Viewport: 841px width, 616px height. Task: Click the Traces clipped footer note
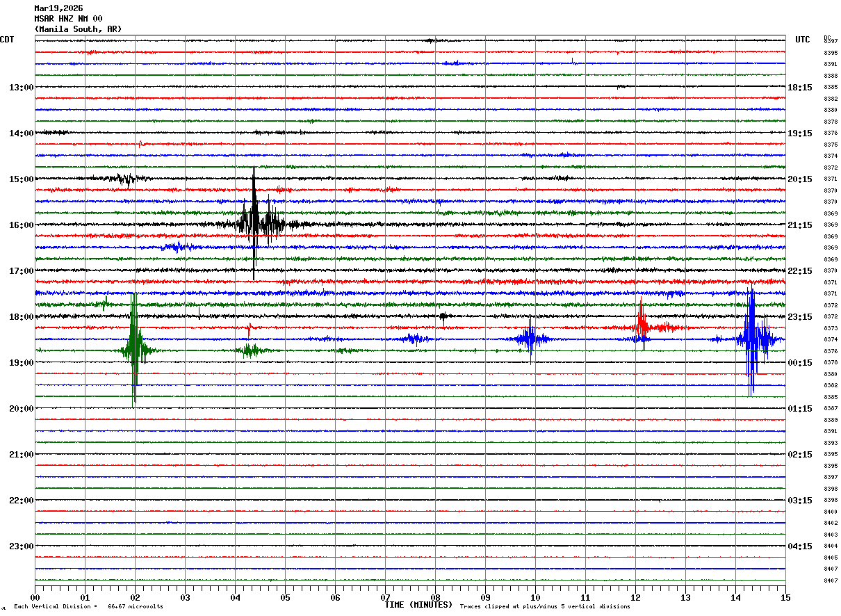(545, 606)
